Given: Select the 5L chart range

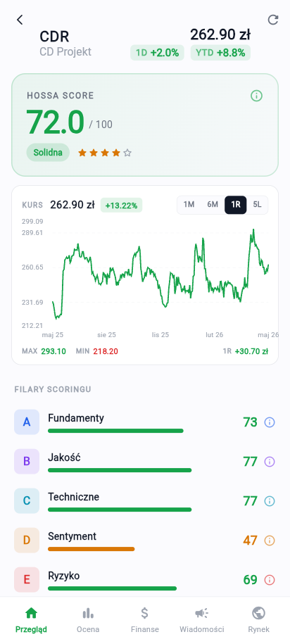Looking at the screenshot, I should tap(257, 205).
